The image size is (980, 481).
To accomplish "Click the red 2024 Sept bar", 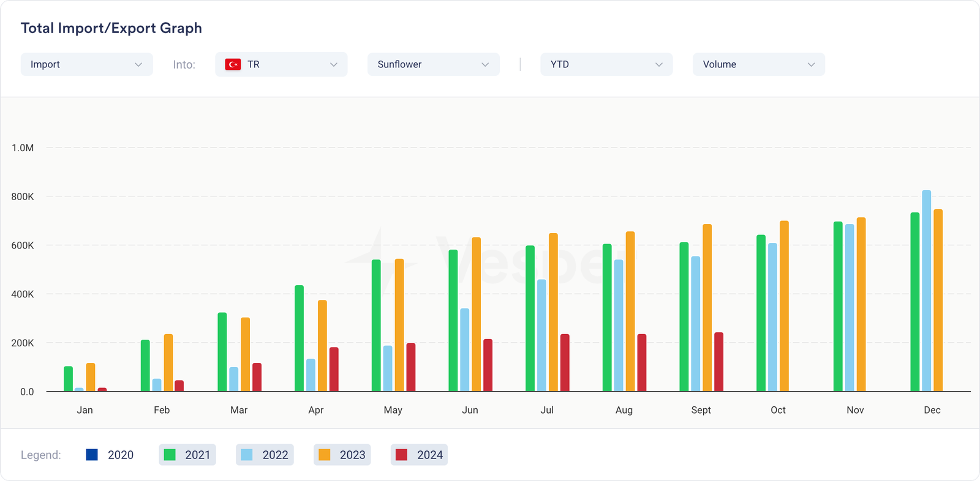I will point(719,362).
